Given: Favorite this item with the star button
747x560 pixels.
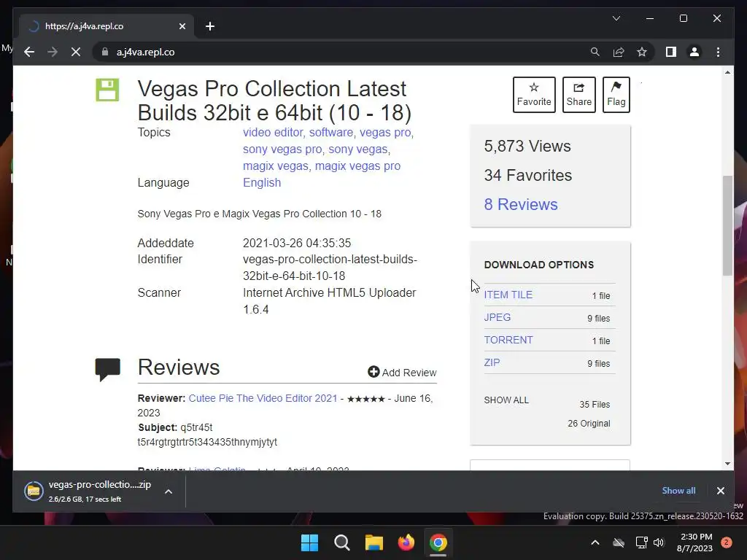Looking at the screenshot, I should click(x=534, y=94).
